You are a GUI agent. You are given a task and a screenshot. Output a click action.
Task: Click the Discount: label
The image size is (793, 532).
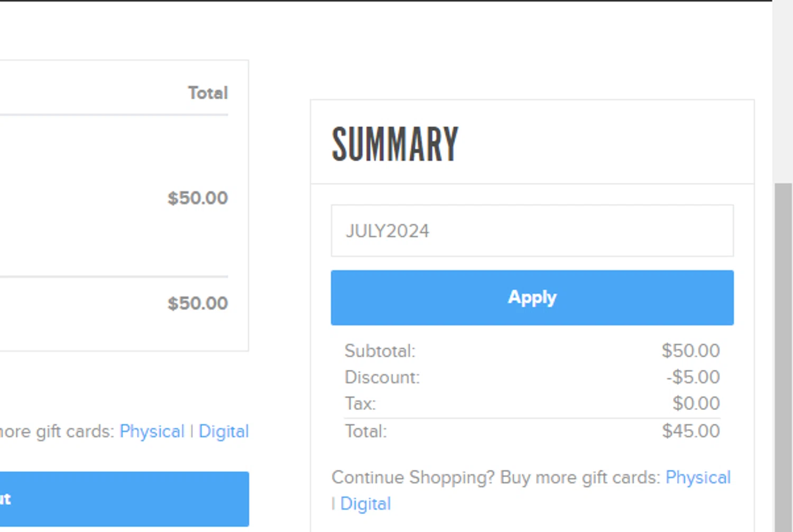[382, 377]
